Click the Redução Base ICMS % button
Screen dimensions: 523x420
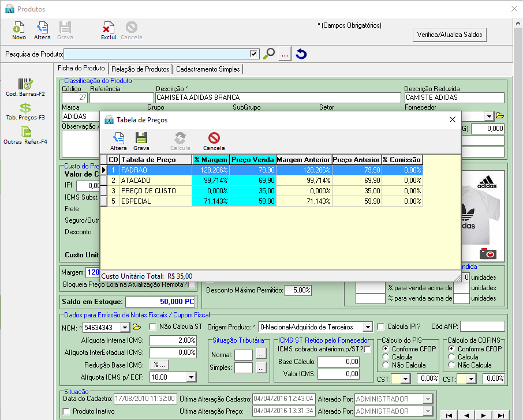158,365
